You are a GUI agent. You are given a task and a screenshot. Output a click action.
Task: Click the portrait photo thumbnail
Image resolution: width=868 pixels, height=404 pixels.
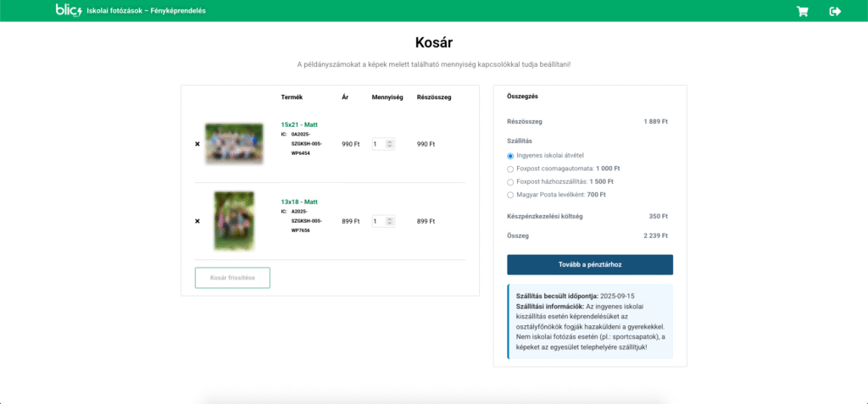[x=234, y=221]
